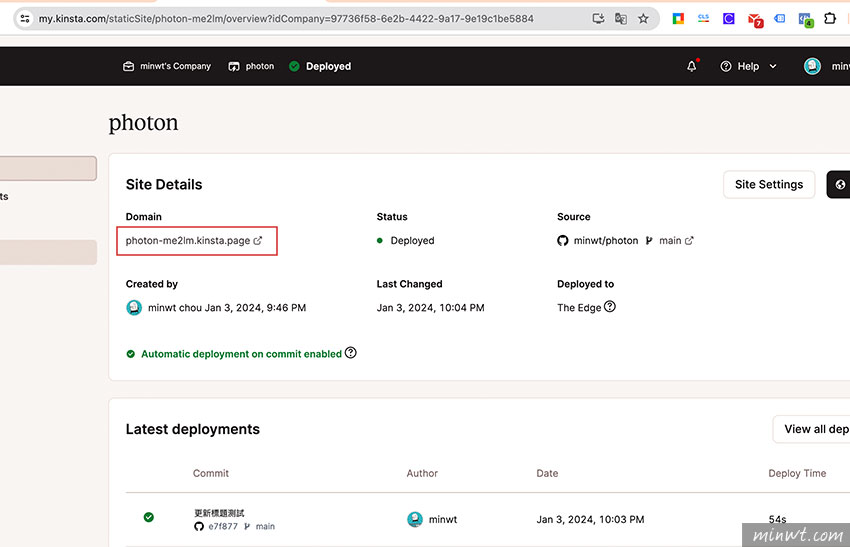Viewport: 850px width, 547px height.
Task: Click View all deployments button
Action: point(812,429)
